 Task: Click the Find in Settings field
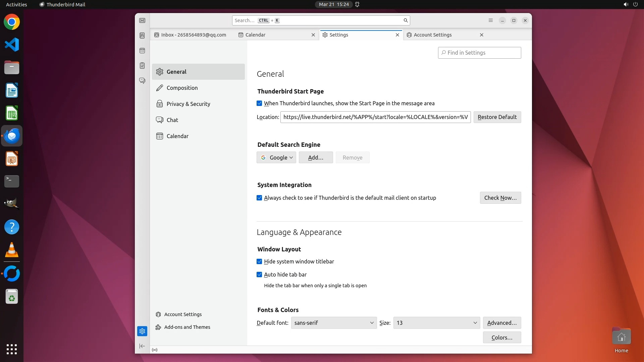click(479, 53)
